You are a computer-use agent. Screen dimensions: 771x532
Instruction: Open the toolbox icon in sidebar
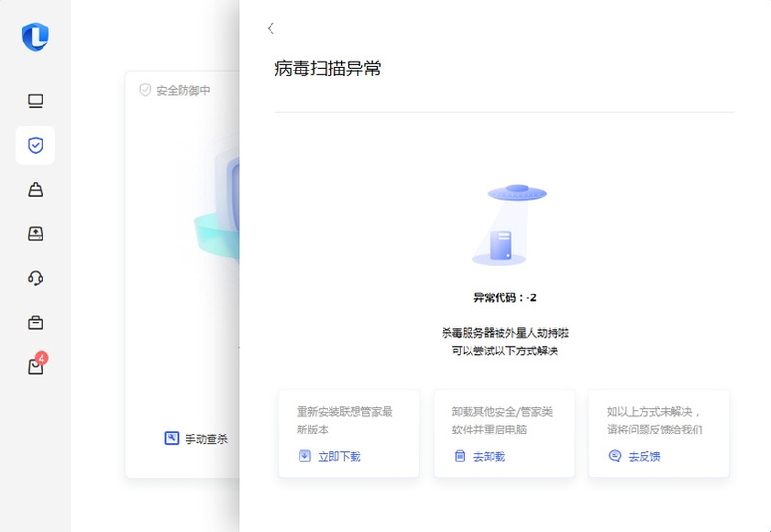point(36,322)
